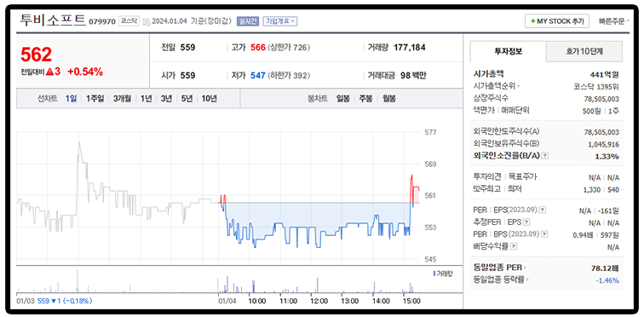The height and width of the screenshot is (317, 644).
Task: Select the 10년 line chart period
Action: pyautogui.click(x=209, y=99)
